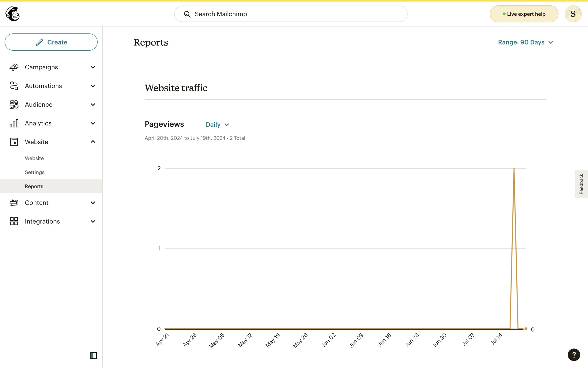Image resolution: width=588 pixels, height=368 pixels.
Task: Click the Campaigns megaphone icon
Action: click(x=14, y=67)
